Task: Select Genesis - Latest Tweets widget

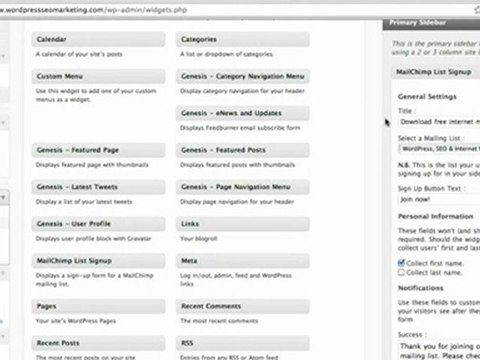Action: [98, 187]
